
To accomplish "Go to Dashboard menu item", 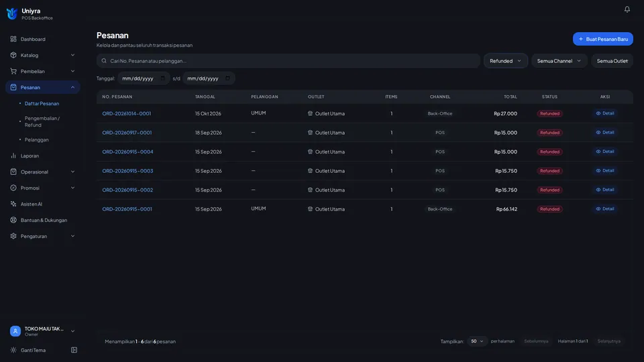I will pyautogui.click(x=43, y=39).
